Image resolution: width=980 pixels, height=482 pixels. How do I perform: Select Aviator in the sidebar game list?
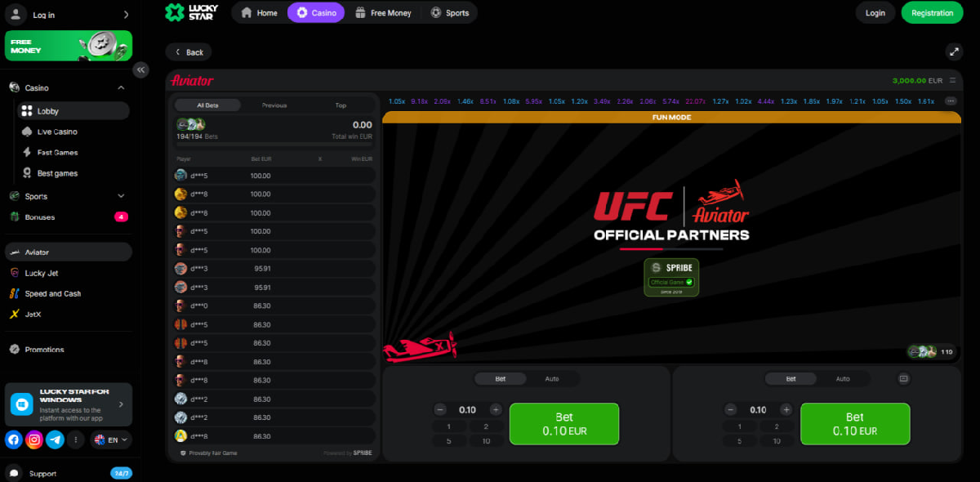click(69, 252)
